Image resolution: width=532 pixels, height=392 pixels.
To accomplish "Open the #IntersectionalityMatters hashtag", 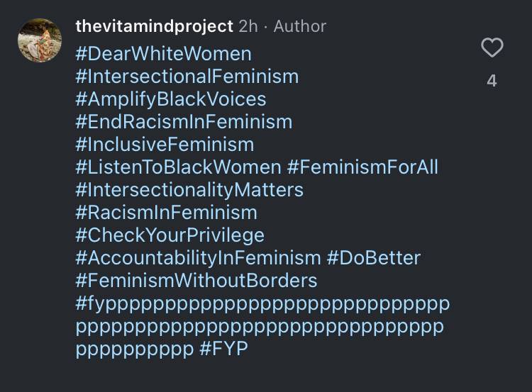I will 189,190.
